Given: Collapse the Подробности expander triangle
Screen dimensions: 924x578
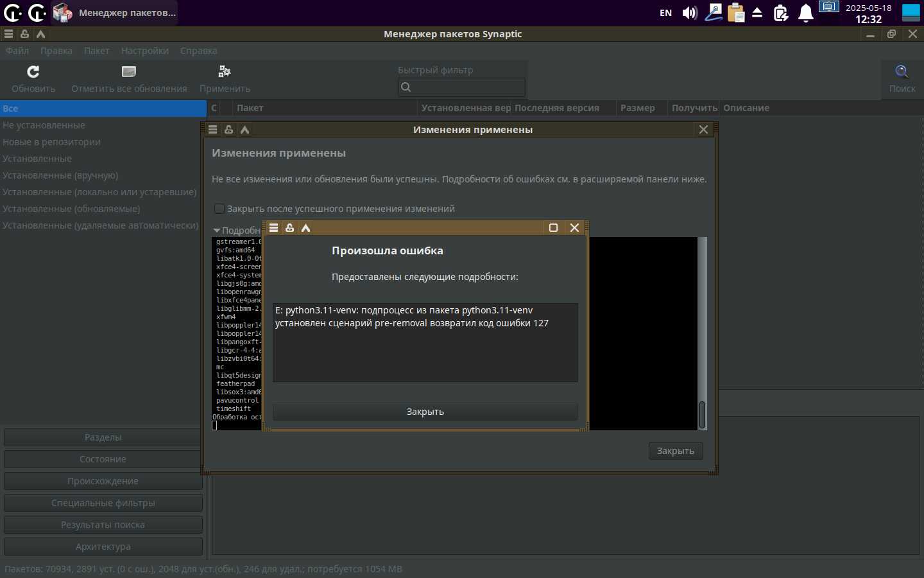Looking at the screenshot, I should point(217,231).
